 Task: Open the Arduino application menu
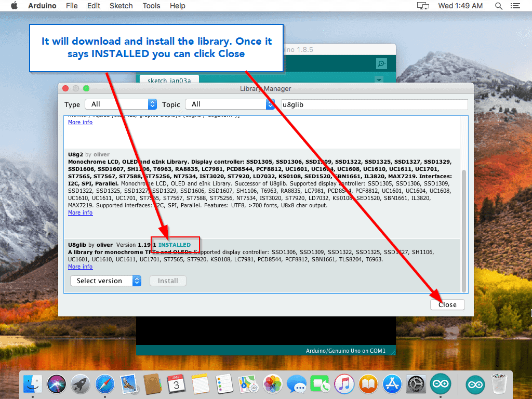[x=42, y=6]
